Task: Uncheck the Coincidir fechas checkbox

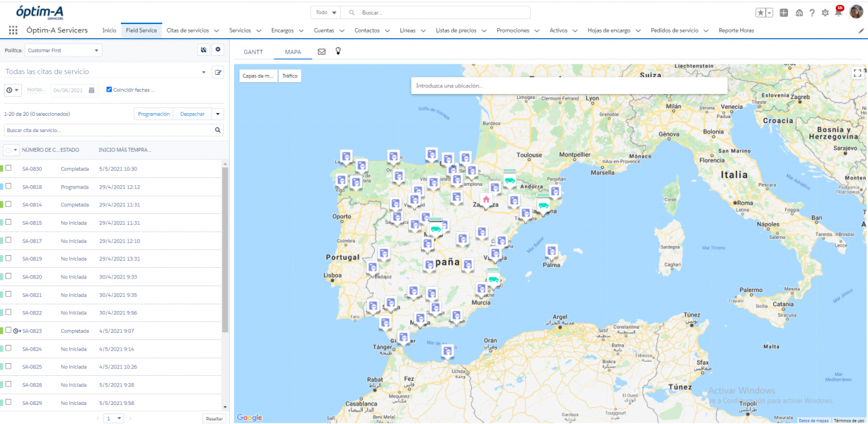Action: [x=109, y=90]
